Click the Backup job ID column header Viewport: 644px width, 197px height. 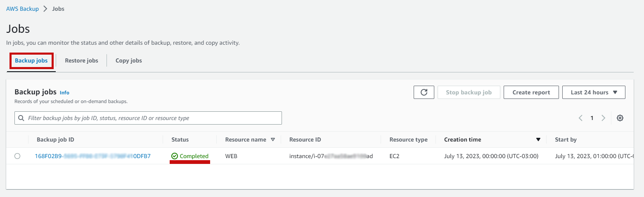tap(55, 139)
